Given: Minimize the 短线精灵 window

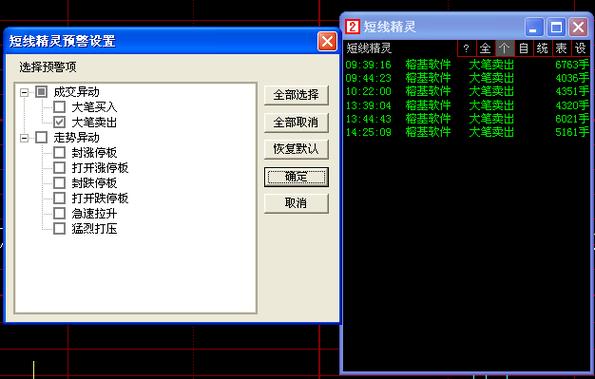Looking at the screenshot, I should click(x=534, y=27).
